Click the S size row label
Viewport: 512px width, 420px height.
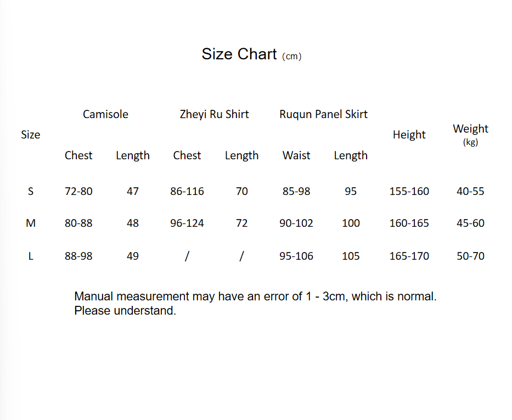pyautogui.click(x=31, y=191)
